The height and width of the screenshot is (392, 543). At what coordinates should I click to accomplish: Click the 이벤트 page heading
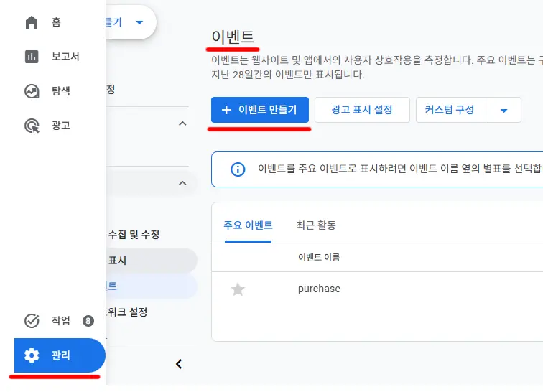click(x=233, y=37)
